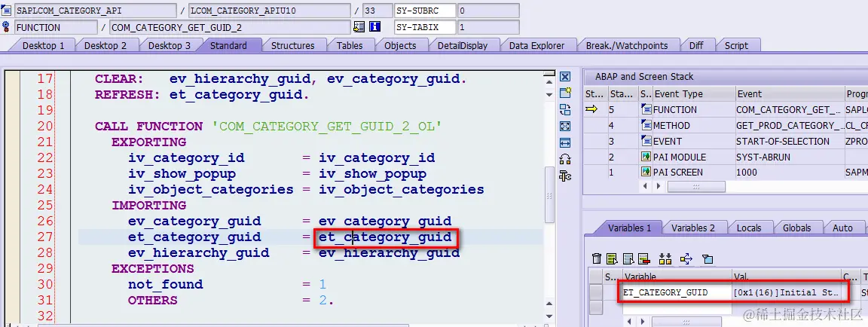Viewport: 868px width, 327px height.
Task: Click the blue information icon in the header
Action: click(x=374, y=26)
